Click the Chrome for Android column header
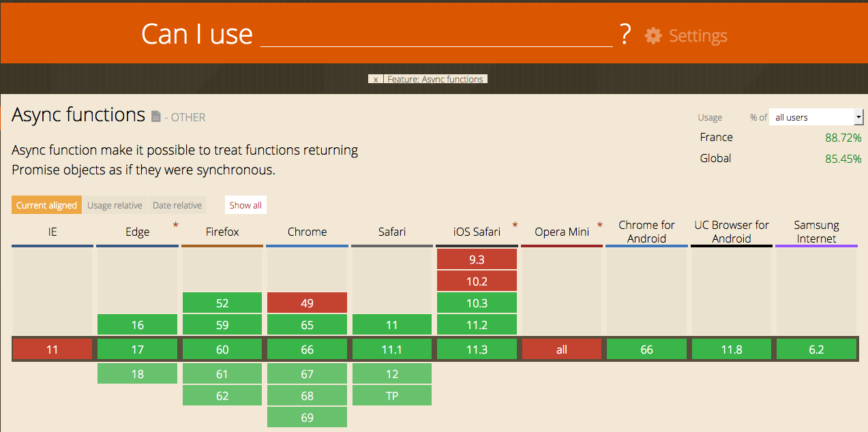Viewport: 868px width, 432px height. [x=646, y=232]
